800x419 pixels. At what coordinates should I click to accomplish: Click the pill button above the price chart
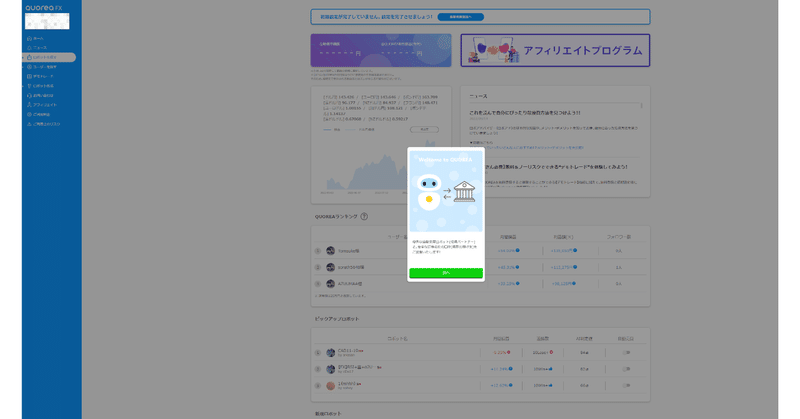(x=424, y=130)
